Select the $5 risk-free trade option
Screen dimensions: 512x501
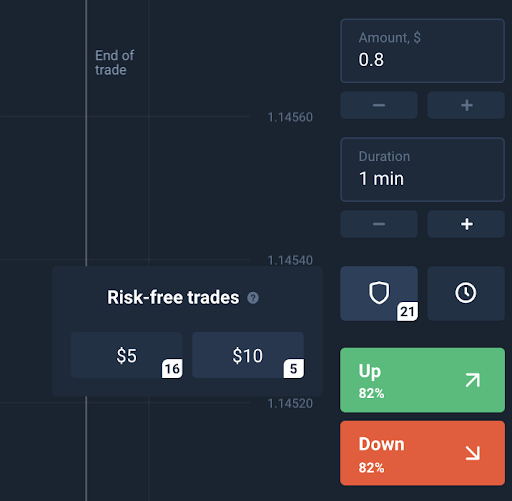coord(127,355)
